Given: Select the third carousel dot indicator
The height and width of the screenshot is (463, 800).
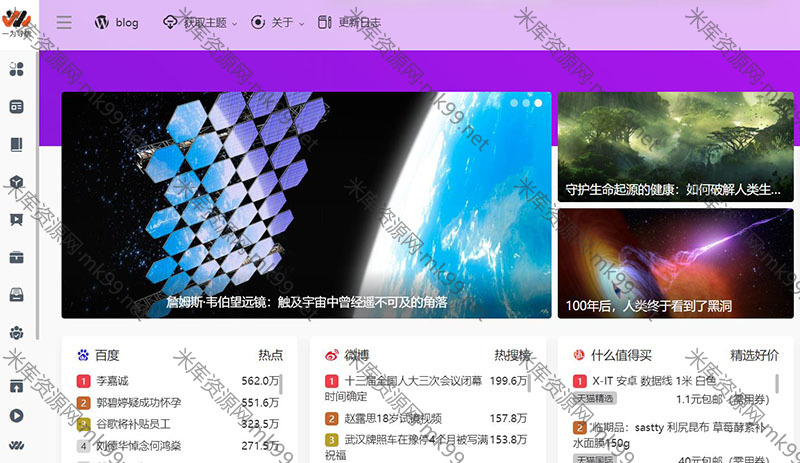Looking at the screenshot, I should pyautogui.click(x=538, y=103).
